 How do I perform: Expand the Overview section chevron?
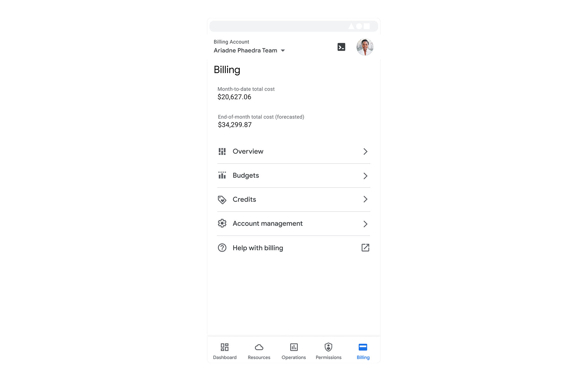pos(365,151)
